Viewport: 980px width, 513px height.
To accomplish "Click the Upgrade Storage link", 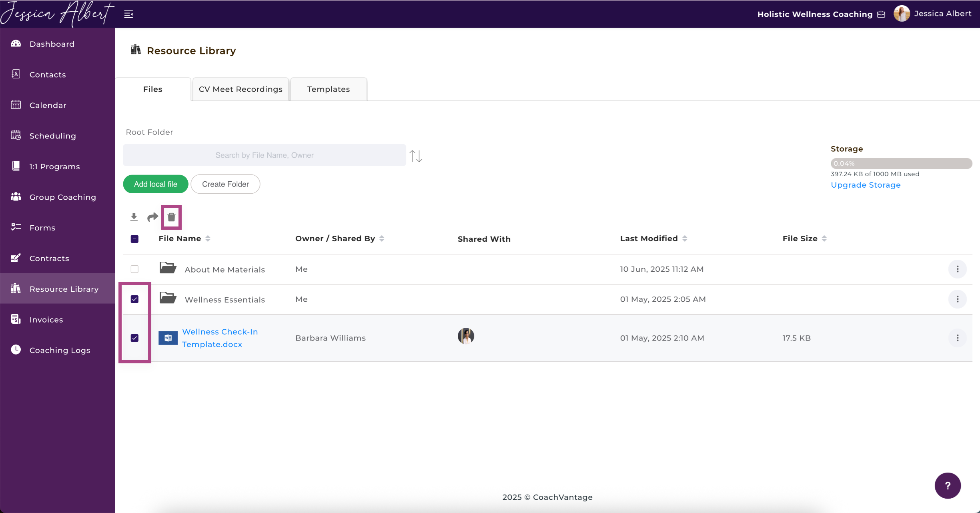I will [866, 185].
